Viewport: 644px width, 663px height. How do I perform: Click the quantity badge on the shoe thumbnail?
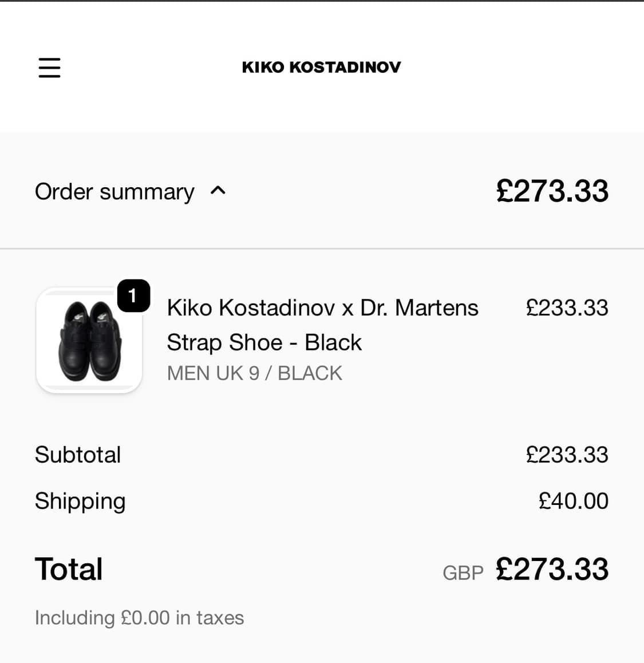[133, 295]
